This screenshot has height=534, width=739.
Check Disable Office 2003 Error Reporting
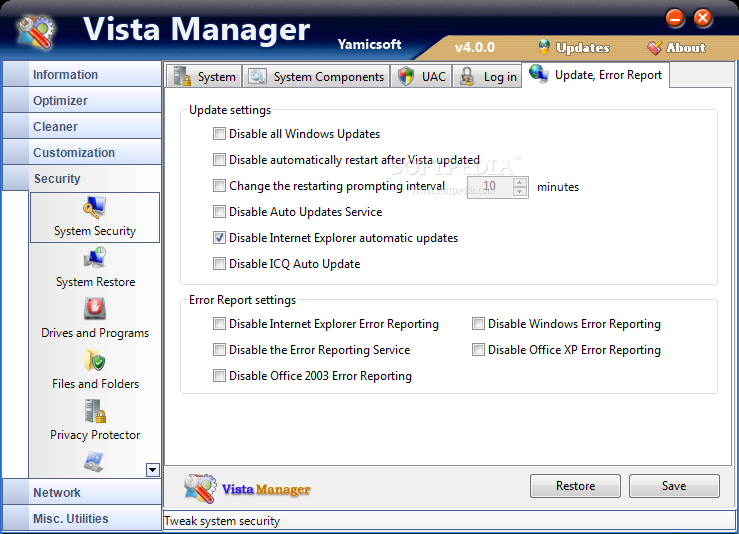[219, 376]
